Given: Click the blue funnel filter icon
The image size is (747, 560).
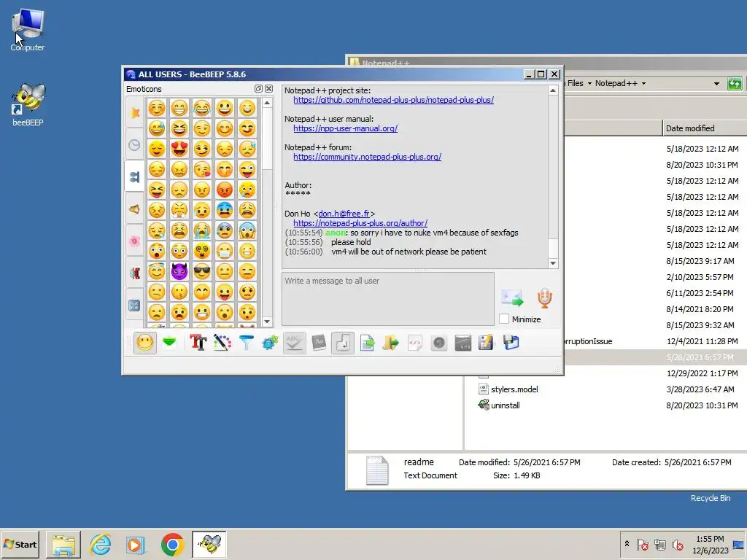Looking at the screenshot, I should 247,343.
